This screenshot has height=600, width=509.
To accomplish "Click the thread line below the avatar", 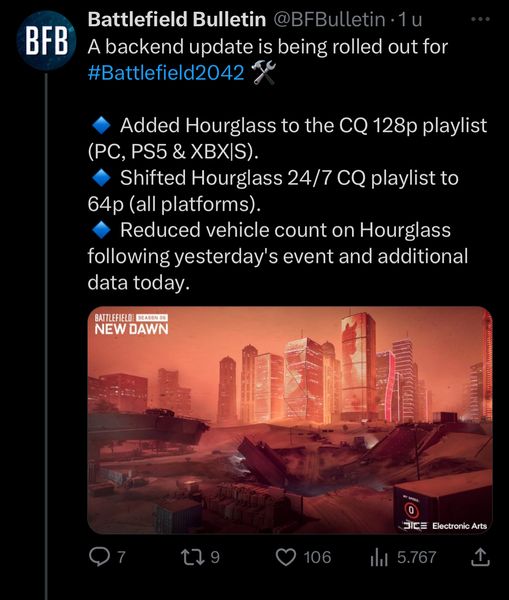I will (46, 337).
